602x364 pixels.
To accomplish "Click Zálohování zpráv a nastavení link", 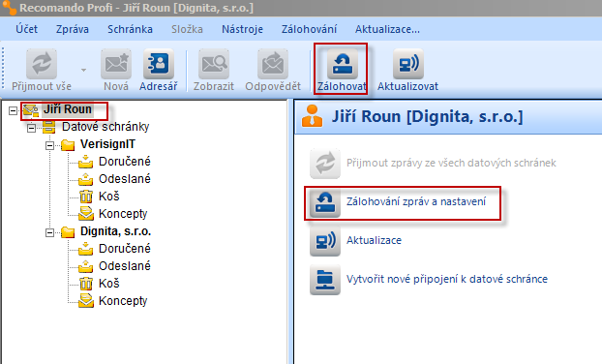I will (x=416, y=201).
